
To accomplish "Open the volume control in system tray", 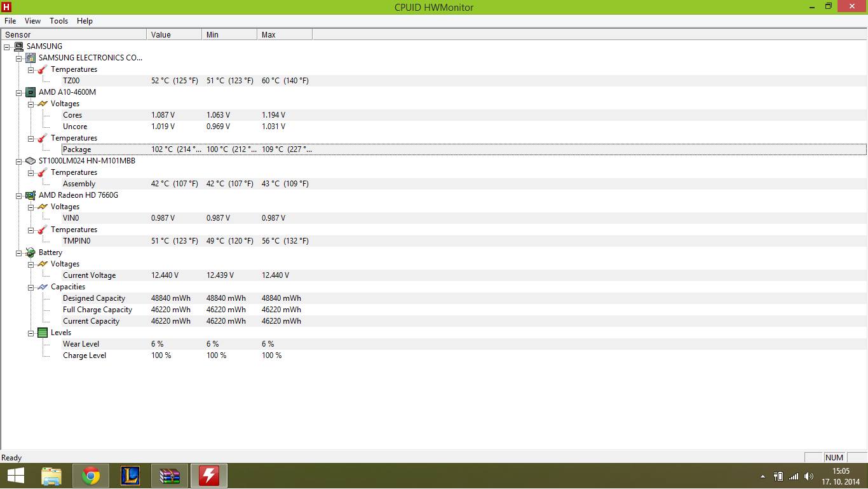I will click(809, 476).
